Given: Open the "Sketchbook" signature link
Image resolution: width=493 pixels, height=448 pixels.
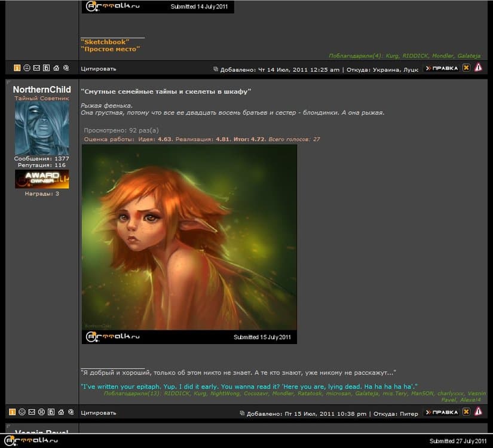Looking at the screenshot, I should [x=105, y=42].
